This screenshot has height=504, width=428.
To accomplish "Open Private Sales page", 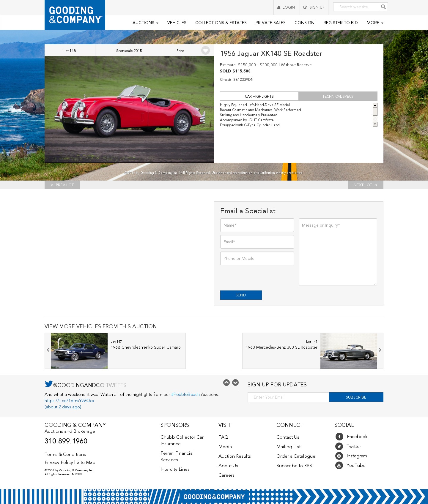I will pyautogui.click(x=270, y=23).
